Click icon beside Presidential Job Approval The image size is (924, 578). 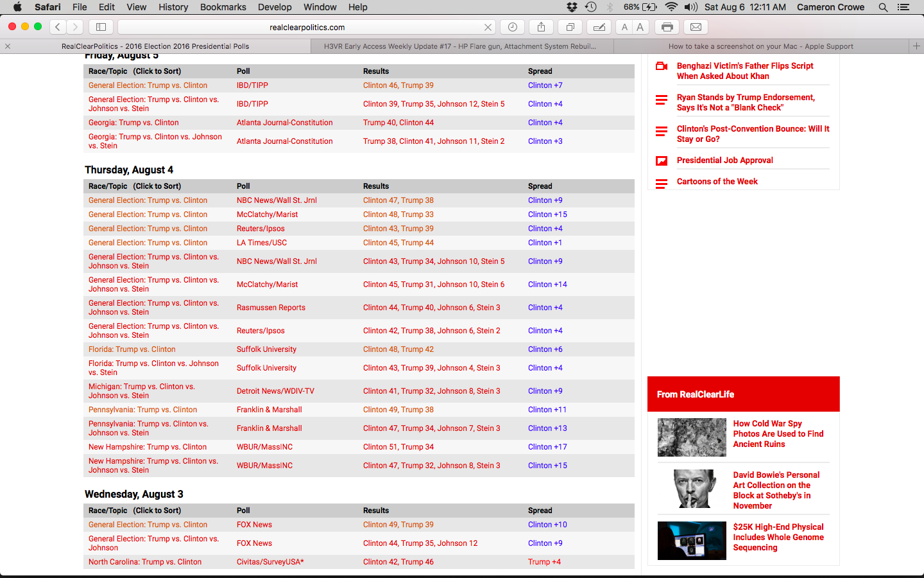pos(662,161)
